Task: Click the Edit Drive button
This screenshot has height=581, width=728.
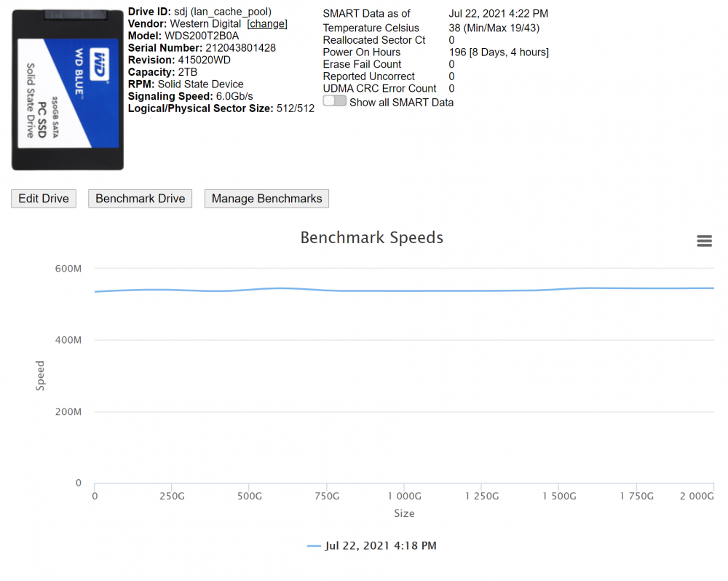Action: [x=44, y=199]
